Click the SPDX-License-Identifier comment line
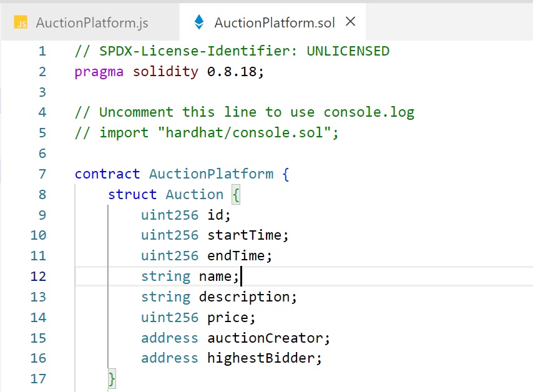This screenshot has width=533, height=392. pos(232,51)
